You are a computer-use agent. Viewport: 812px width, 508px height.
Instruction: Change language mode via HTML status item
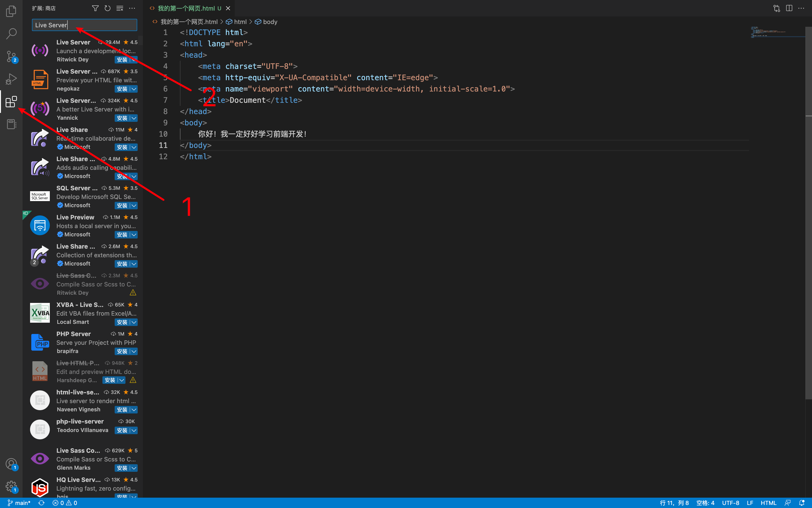pos(768,503)
